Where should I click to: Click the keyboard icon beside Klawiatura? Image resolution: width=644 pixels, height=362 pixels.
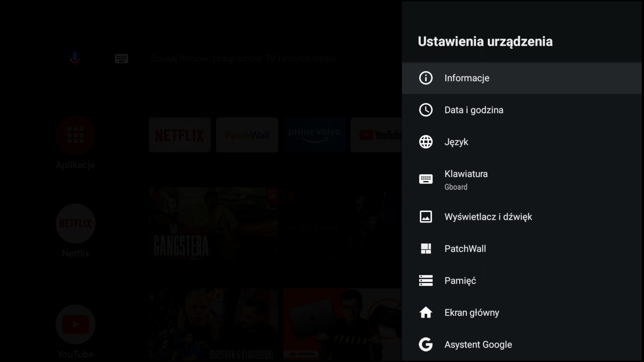tap(426, 179)
